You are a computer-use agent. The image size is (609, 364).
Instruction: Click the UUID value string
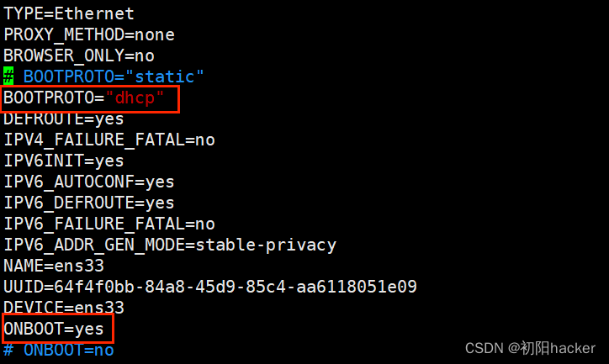click(236, 287)
